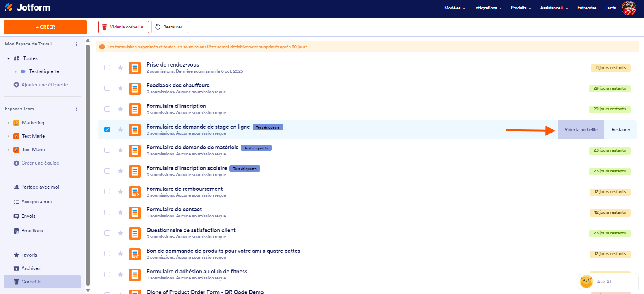Click form icon of Prise de rendez-vous
644x294 pixels.
(x=135, y=68)
